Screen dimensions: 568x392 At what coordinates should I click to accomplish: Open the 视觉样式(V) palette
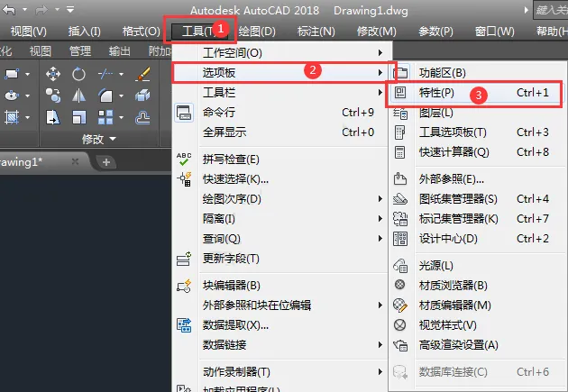(x=477, y=325)
